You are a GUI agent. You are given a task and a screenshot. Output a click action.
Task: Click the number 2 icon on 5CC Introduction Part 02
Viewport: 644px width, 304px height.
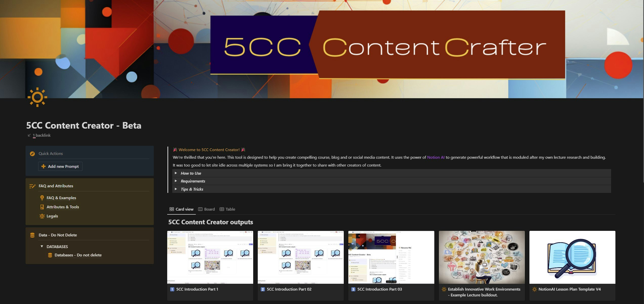263,289
